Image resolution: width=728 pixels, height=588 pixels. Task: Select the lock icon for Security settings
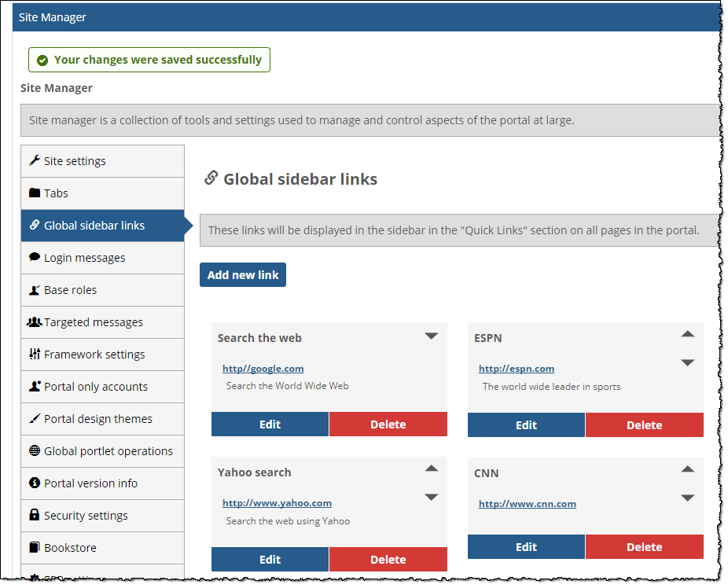point(35,515)
